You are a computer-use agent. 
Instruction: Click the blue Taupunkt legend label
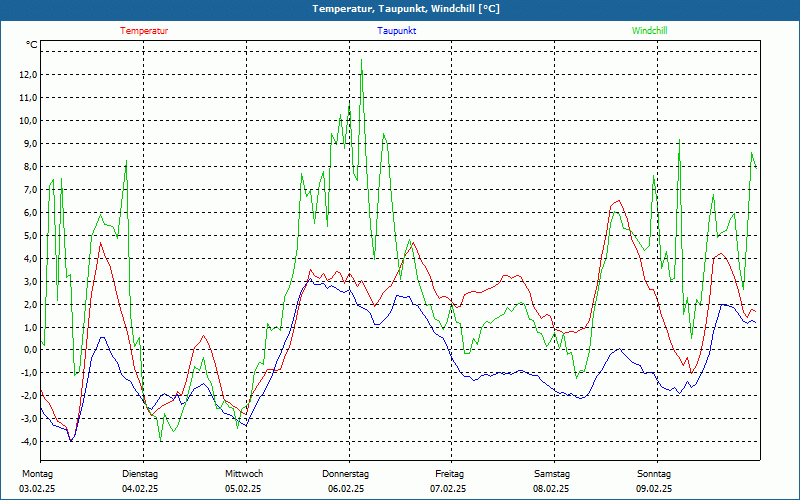coord(397,31)
